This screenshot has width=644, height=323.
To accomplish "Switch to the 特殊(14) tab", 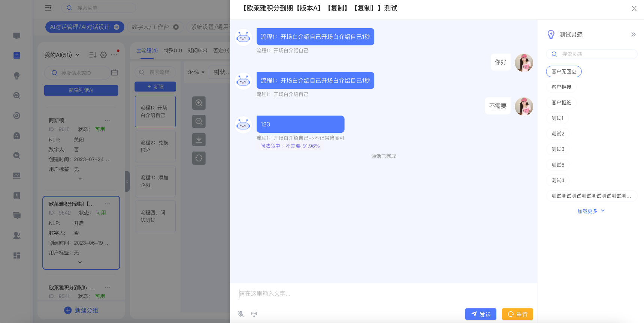I will point(173,51).
